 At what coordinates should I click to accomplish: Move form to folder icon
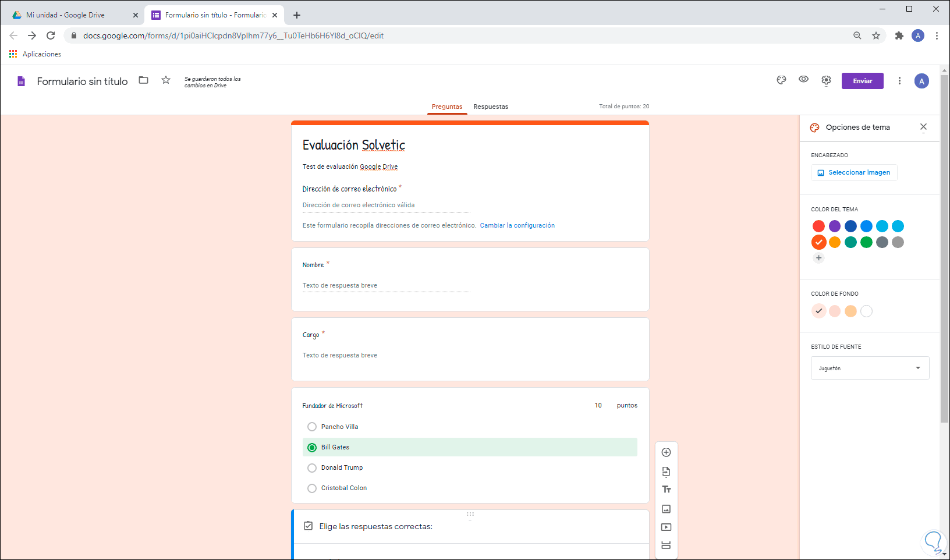click(143, 80)
